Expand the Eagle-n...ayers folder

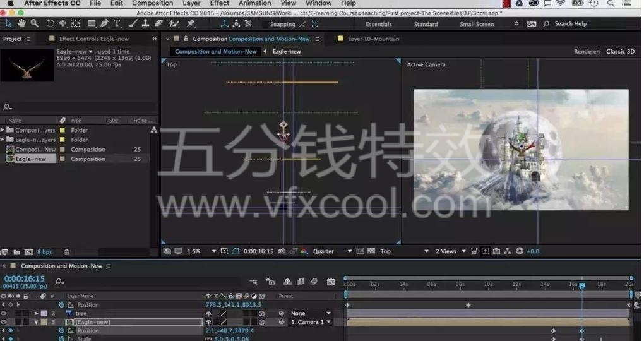point(3,140)
